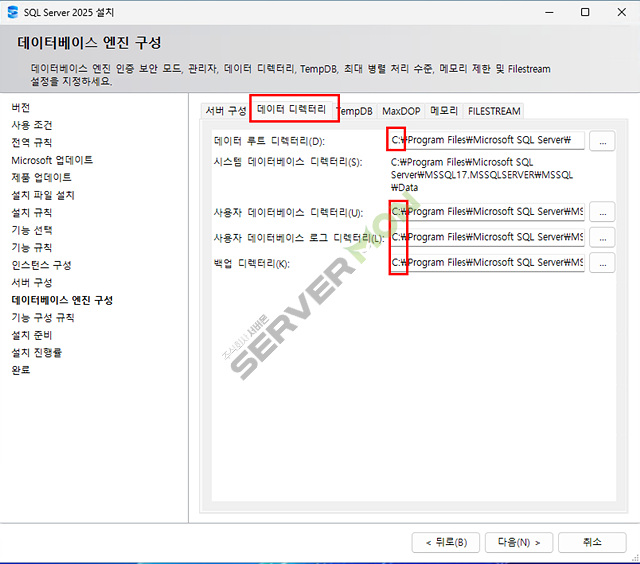The width and height of the screenshot is (640, 564).
Task: Click the 데이터베이스 엔진 구성 step in sidebar
Action: click(x=62, y=300)
